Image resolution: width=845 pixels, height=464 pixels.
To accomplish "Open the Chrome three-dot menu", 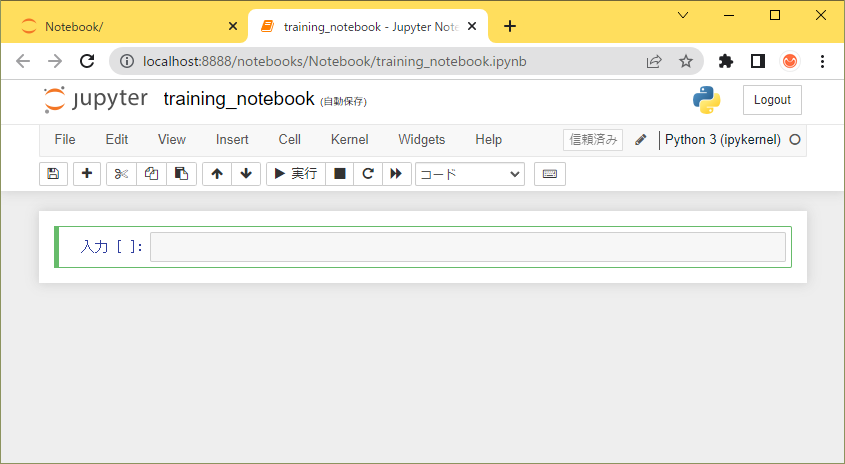I will [x=822, y=61].
